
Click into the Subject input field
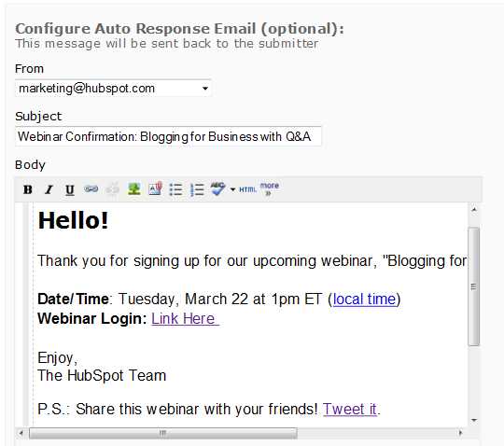[x=168, y=136]
